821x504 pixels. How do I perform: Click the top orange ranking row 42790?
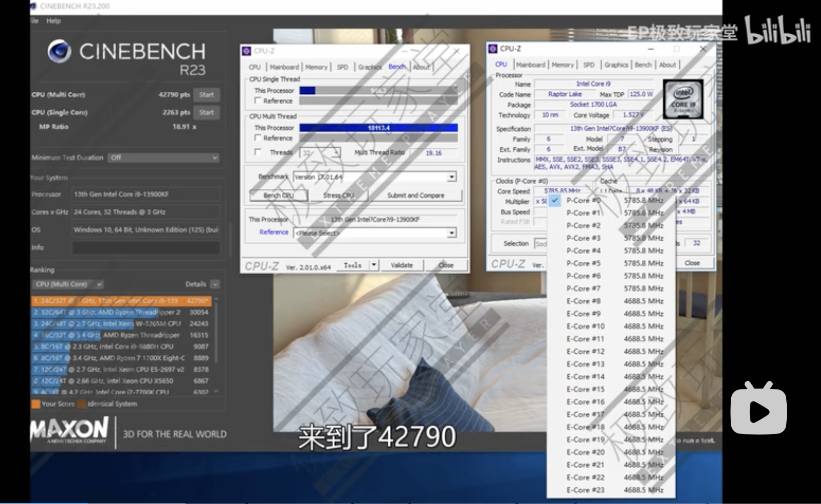point(121,301)
